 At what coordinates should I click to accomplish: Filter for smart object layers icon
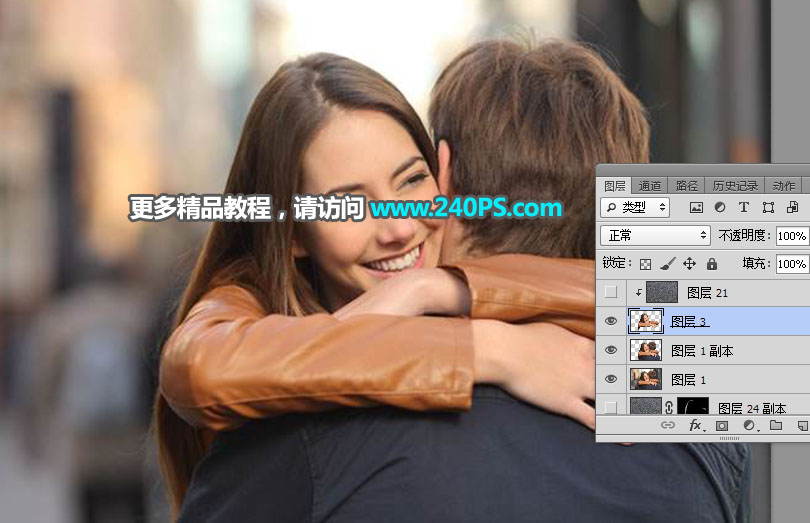click(792, 208)
